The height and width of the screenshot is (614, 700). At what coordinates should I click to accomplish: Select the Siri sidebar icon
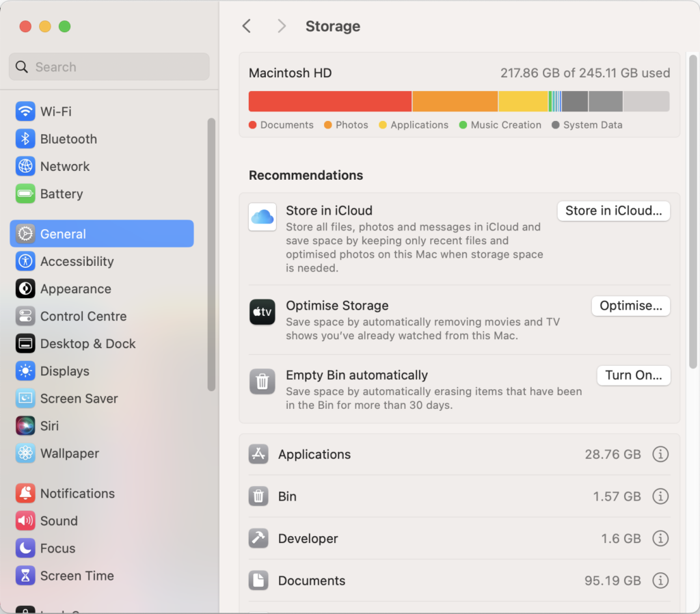(x=25, y=425)
